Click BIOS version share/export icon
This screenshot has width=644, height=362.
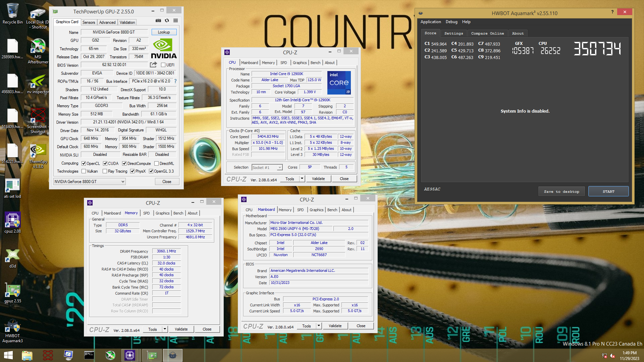(153, 65)
